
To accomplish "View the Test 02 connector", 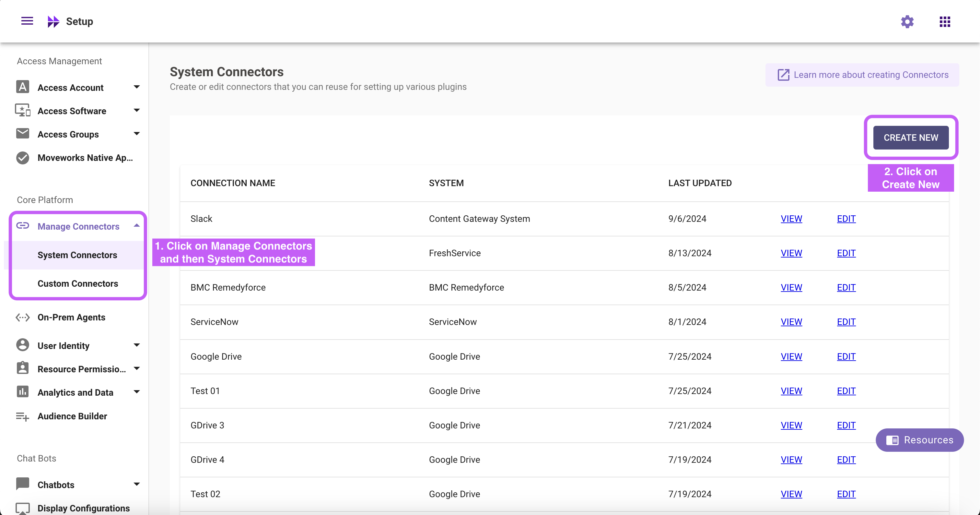I will click(791, 494).
